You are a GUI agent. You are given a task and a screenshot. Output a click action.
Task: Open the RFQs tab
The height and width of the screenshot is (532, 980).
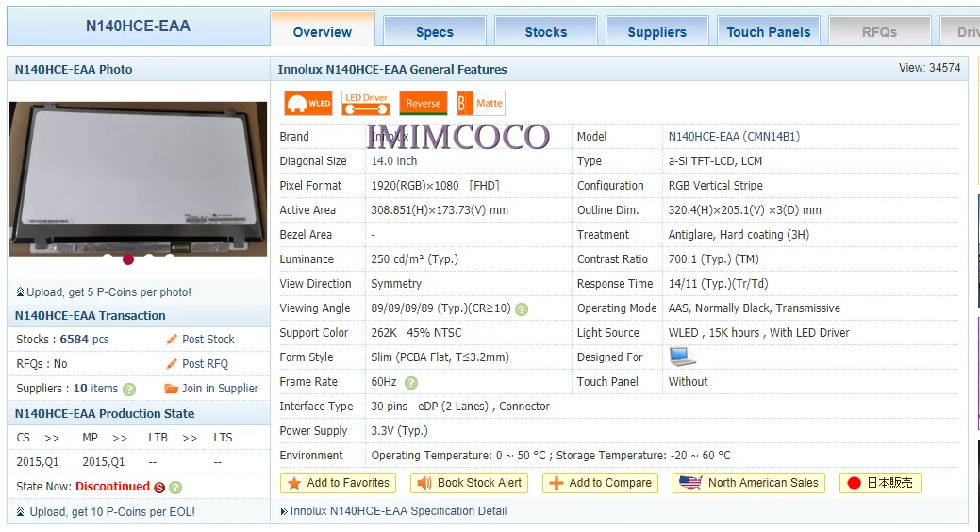(879, 31)
